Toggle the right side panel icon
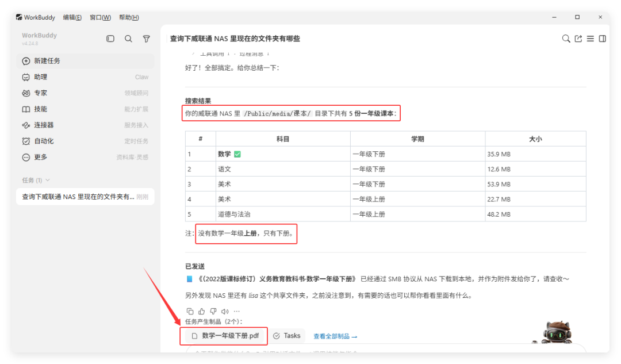 pos(603,39)
